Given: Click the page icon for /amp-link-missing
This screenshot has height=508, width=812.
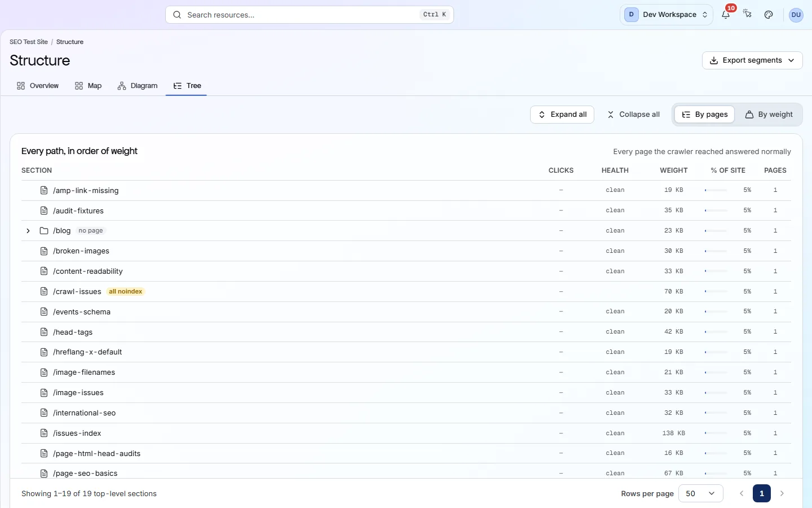Looking at the screenshot, I should tap(44, 190).
